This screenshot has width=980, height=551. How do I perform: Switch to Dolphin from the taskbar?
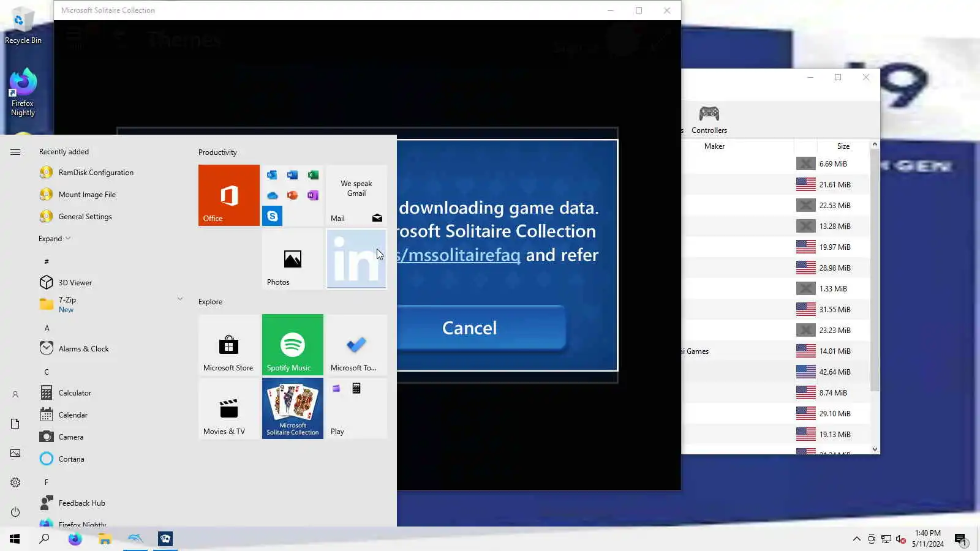[x=135, y=539]
